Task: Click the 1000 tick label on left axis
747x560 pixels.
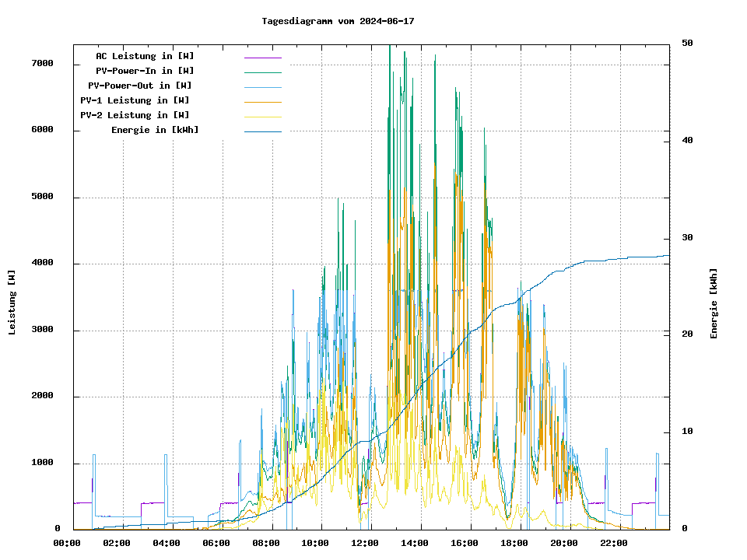Action: coord(42,464)
